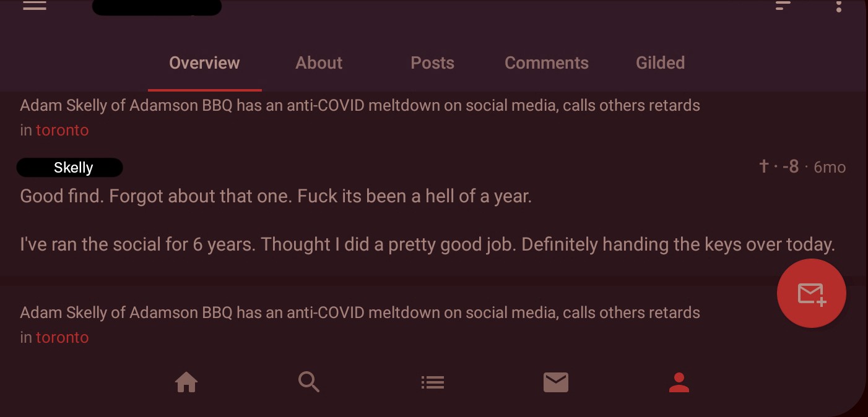
Task: Open the subscriptions list icon
Action: pos(433,382)
